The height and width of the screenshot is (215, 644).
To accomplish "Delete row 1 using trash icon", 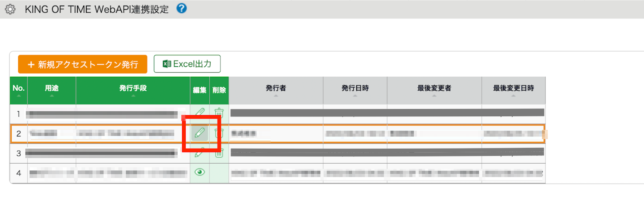I will 219,113.
